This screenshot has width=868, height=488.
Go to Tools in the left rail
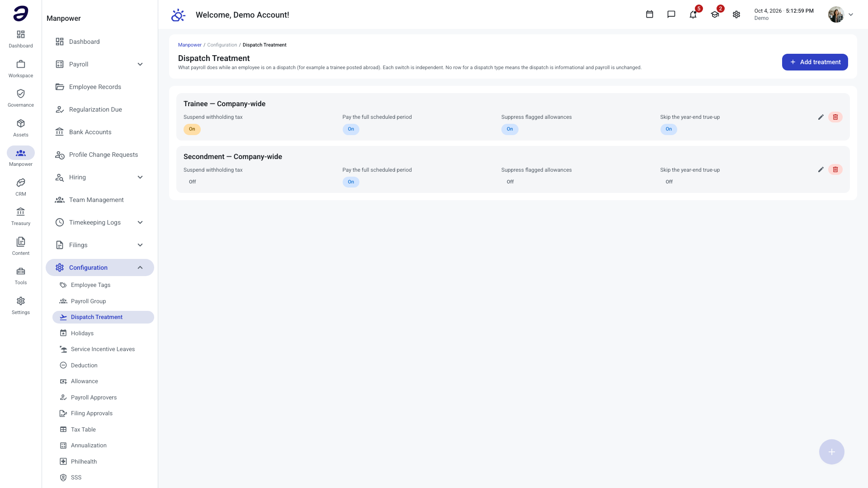(21, 276)
